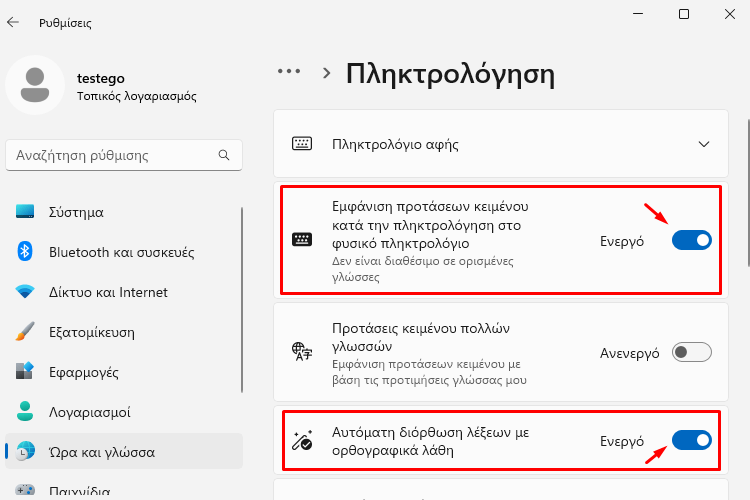Enable multilingual text suggestions toggle
The width and height of the screenshot is (750, 500).
pos(692,353)
